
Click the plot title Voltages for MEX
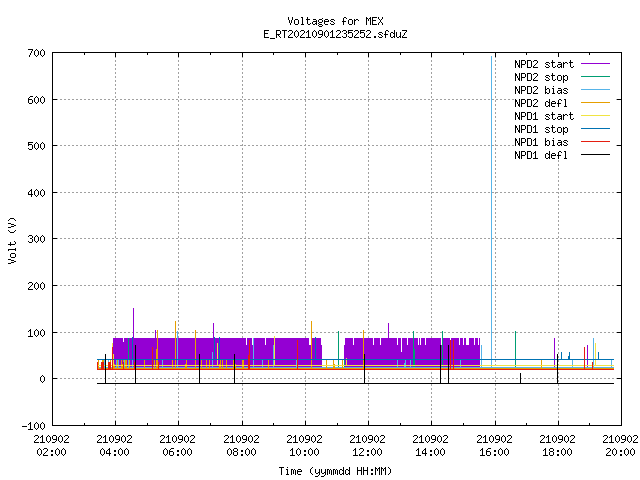point(336,21)
